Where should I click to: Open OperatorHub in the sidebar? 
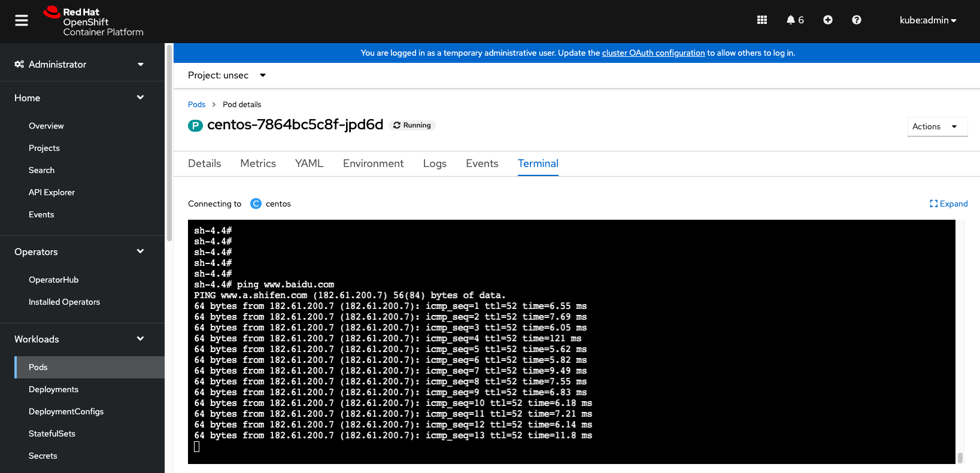pyautogui.click(x=53, y=280)
